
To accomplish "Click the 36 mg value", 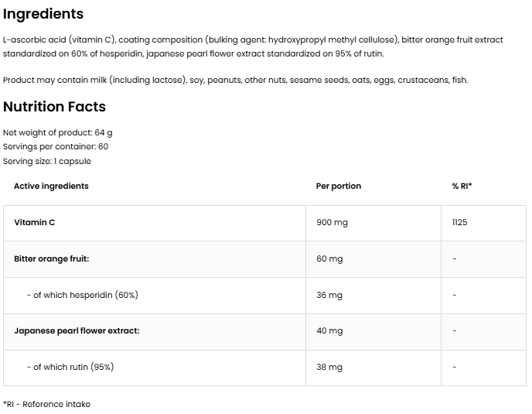I will (x=329, y=295).
